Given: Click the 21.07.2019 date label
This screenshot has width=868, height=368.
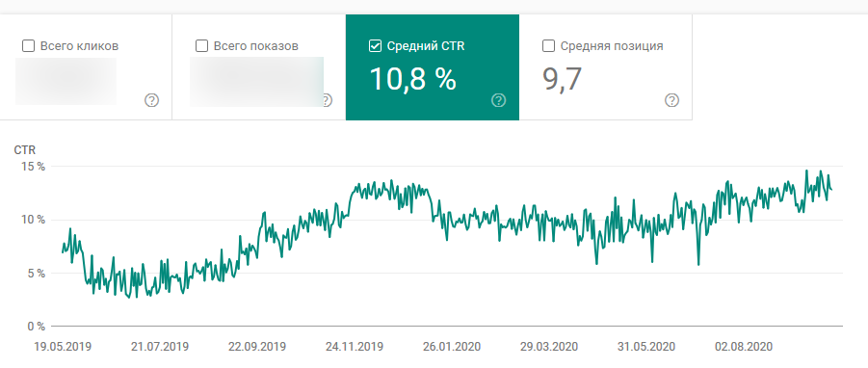Looking at the screenshot, I should pyautogui.click(x=160, y=347).
